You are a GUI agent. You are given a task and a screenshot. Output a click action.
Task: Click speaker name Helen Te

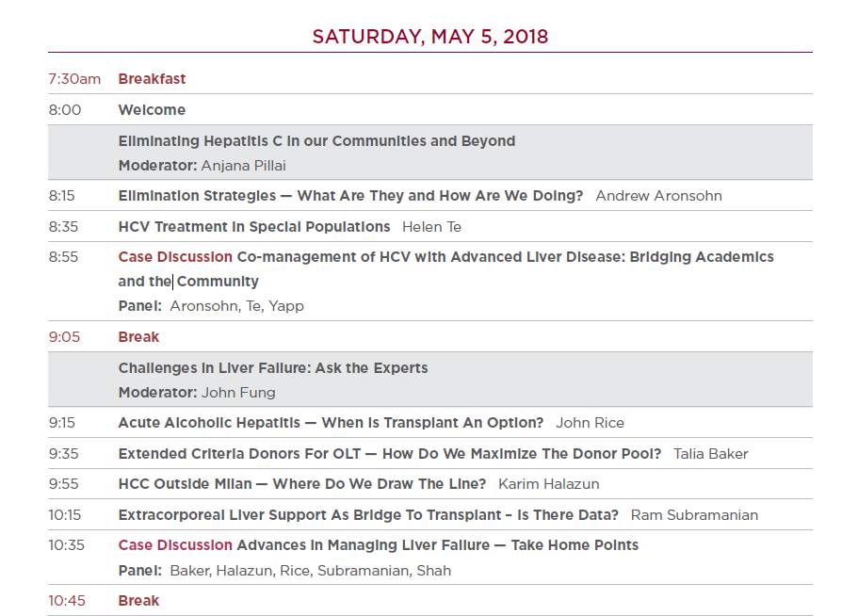coord(431,227)
